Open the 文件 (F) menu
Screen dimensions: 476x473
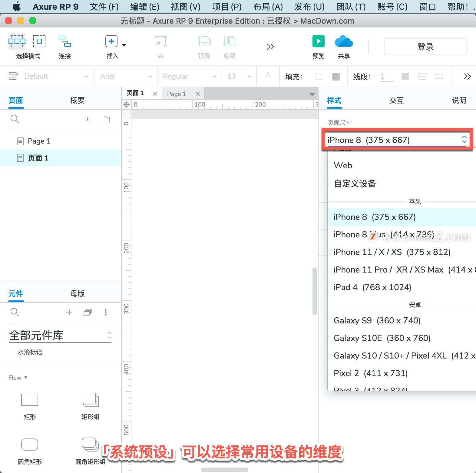tap(104, 7)
